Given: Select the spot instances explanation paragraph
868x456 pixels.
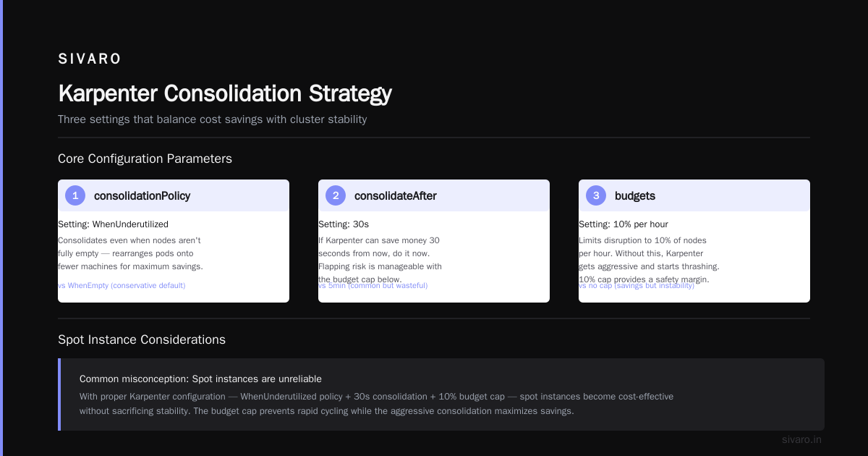Looking at the screenshot, I should [376, 404].
